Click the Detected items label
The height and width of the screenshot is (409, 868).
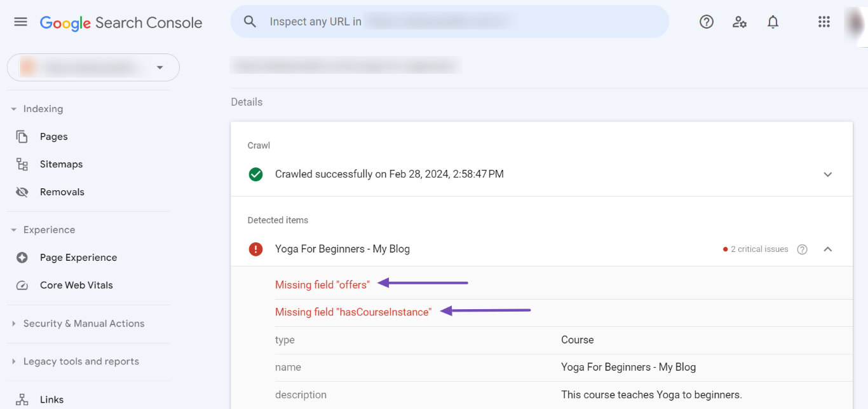click(278, 220)
